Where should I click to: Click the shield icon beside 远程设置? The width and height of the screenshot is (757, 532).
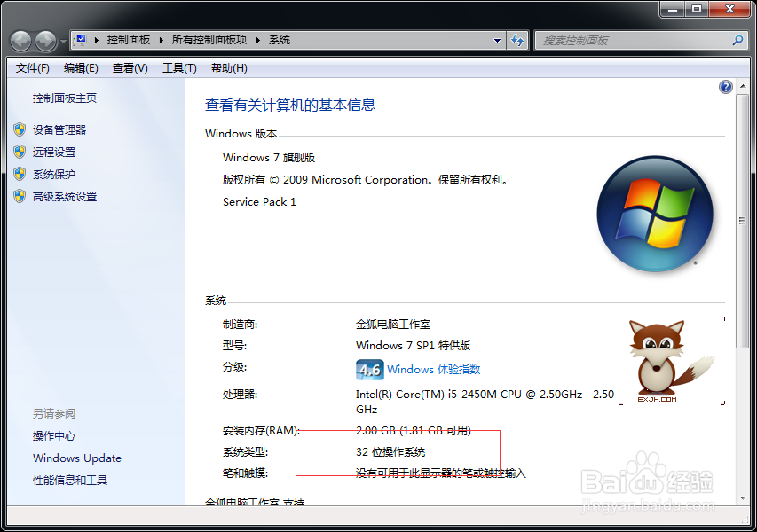click(x=20, y=152)
